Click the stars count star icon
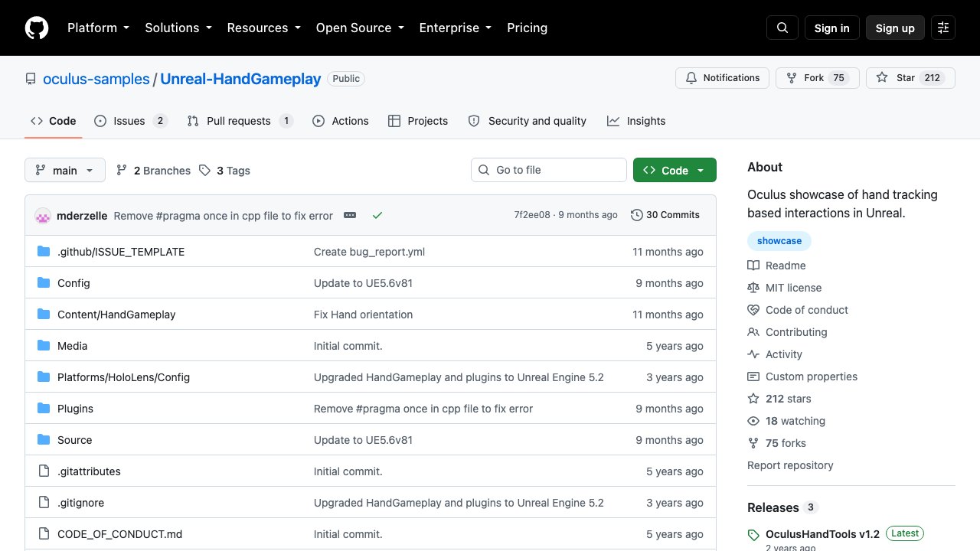 753,399
